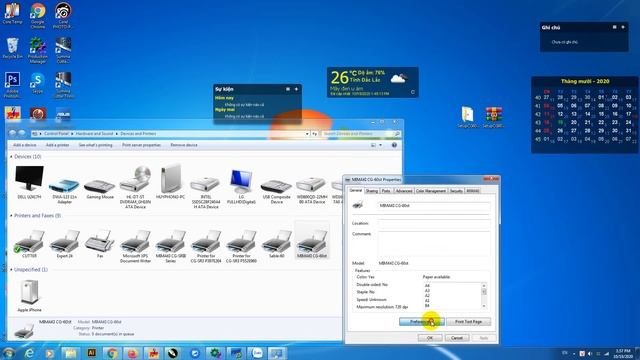Select the DWA-123 11n Adapter icon
Screen dimensions: 640x360
point(64,190)
